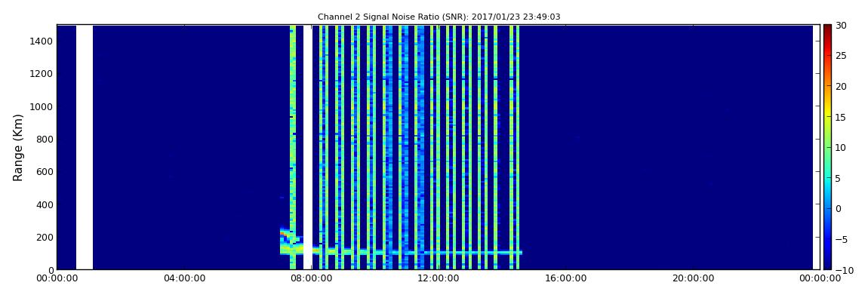Click the colorbar label 15

tap(842, 117)
